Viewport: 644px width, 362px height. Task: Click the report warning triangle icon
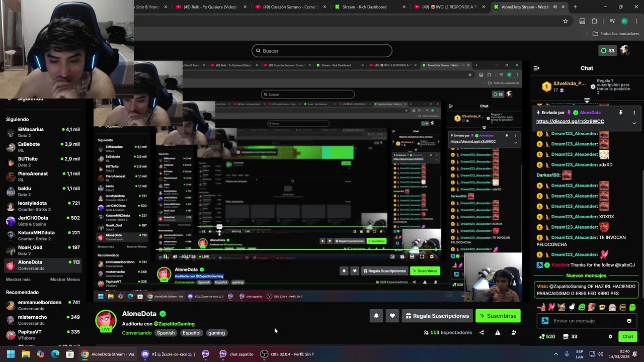point(498,332)
